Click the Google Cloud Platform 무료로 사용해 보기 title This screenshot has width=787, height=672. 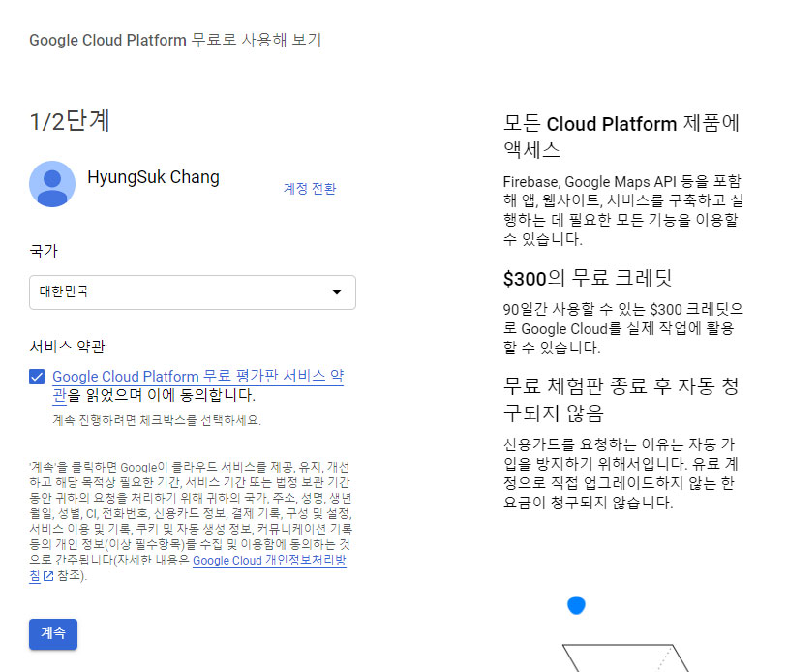click(x=175, y=40)
